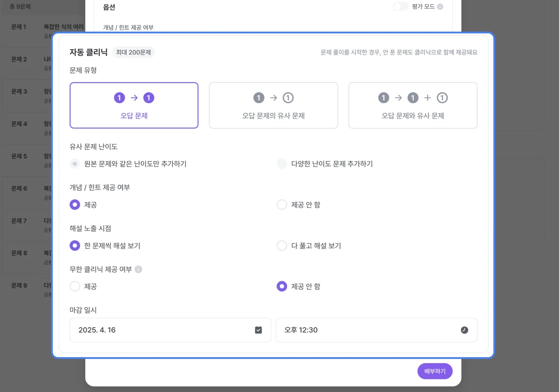Viewport: 559px width, 392px height.
Task: Click 문제 2 in the background list
Action: [19, 59]
